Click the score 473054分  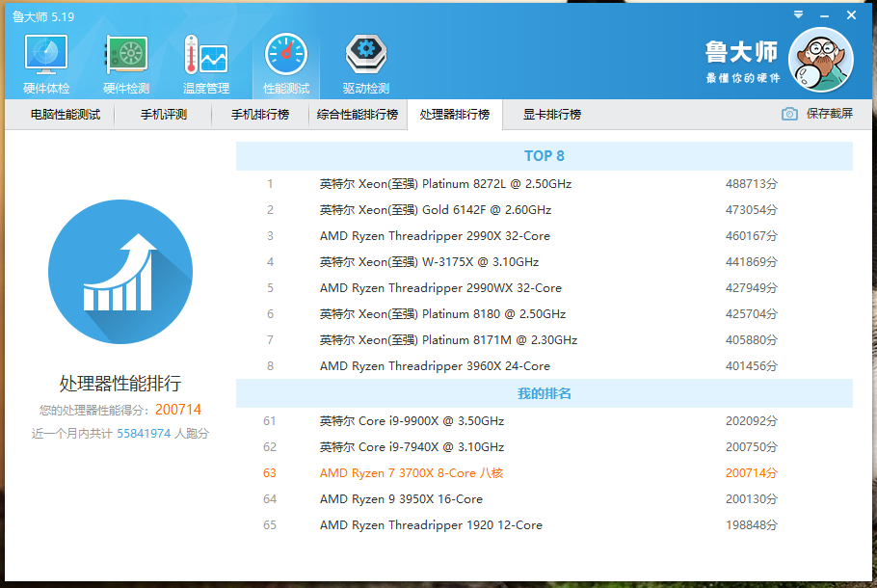click(751, 210)
